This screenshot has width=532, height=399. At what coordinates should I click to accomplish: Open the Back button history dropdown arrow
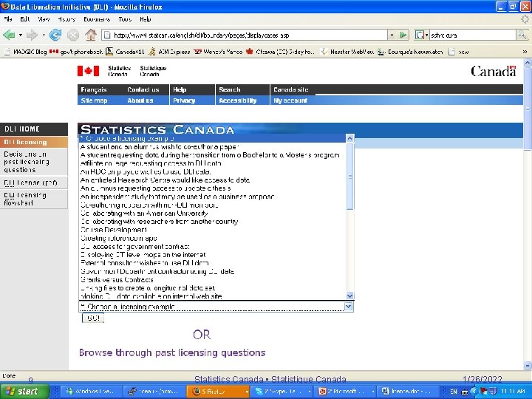21,35
